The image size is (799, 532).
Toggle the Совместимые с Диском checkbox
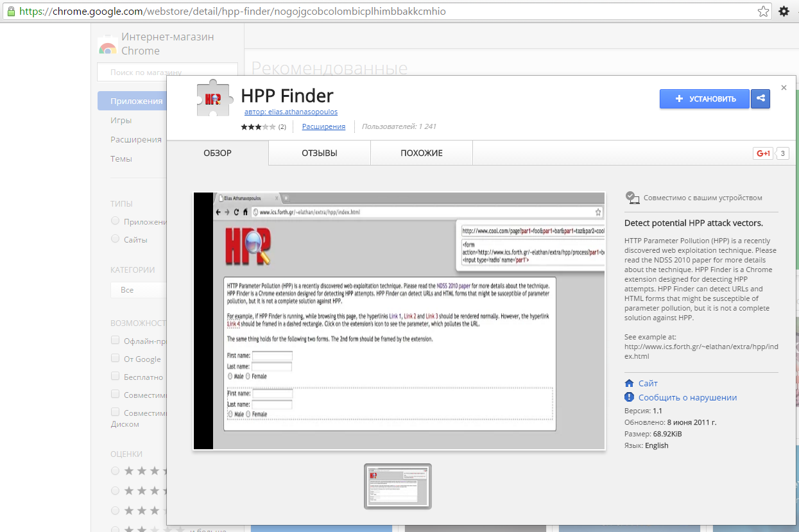116,412
